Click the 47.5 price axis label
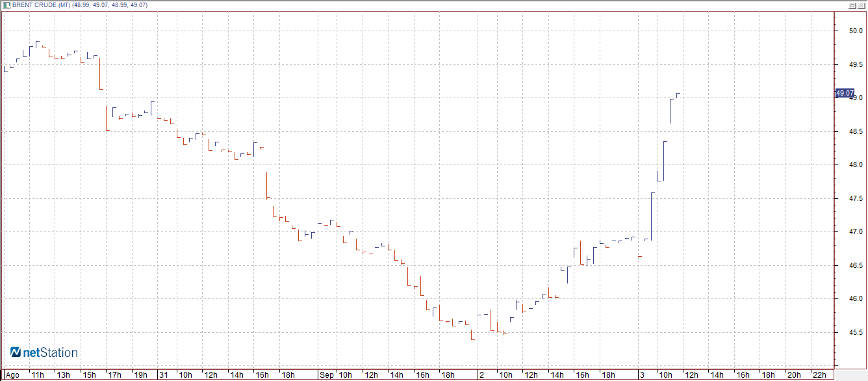Image resolution: width=868 pixels, height=381 pixels. coord(856,198)
